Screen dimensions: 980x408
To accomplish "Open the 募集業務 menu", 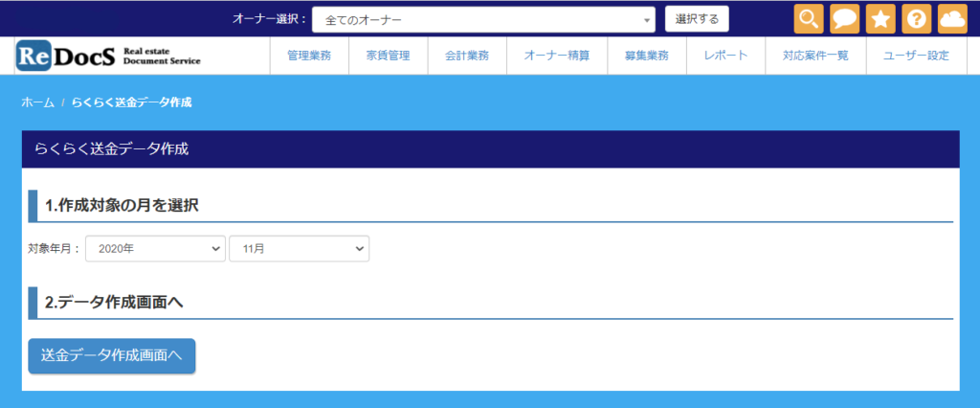I will pyautogui.click(x=647, y=56).
